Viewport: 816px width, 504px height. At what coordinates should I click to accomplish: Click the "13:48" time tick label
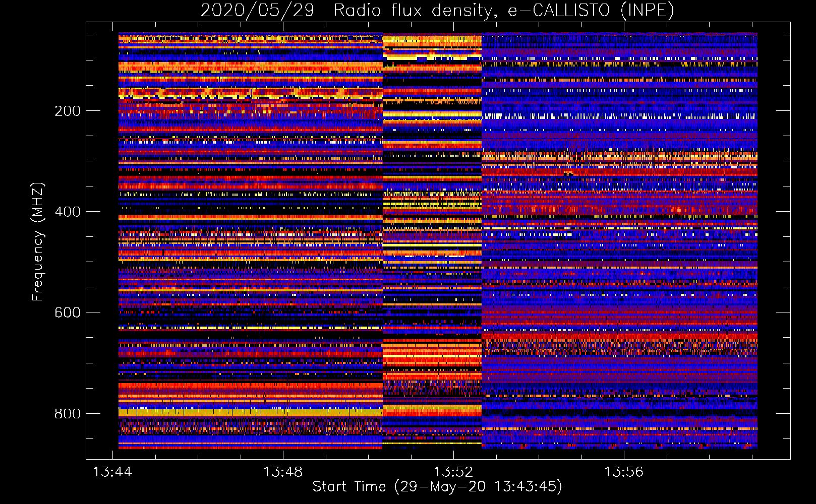point(283,472)
